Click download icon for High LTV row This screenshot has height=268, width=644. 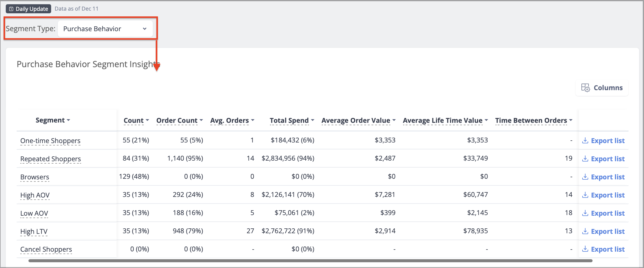585,231
